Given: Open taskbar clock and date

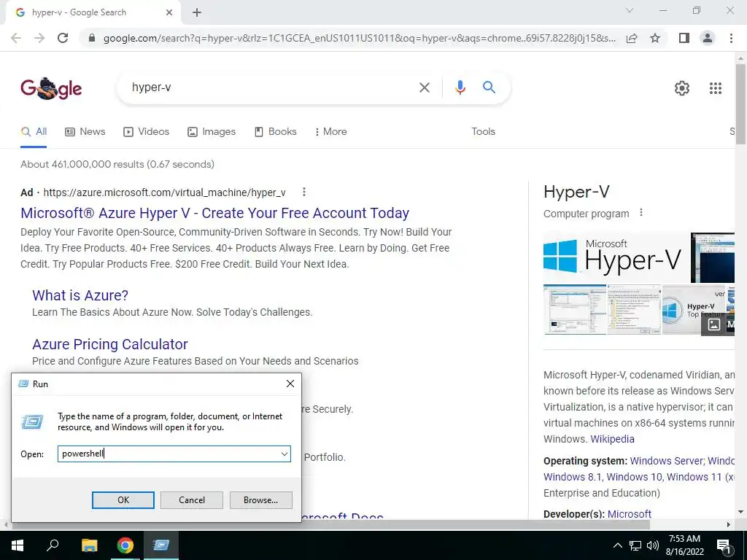Looking at the screenshot, I should [x=684, y=545].
